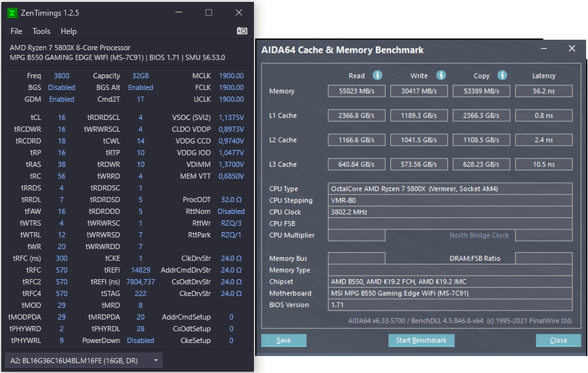
Task: Click the VDIMM value 1,3700V
Action: click(232, 164)
